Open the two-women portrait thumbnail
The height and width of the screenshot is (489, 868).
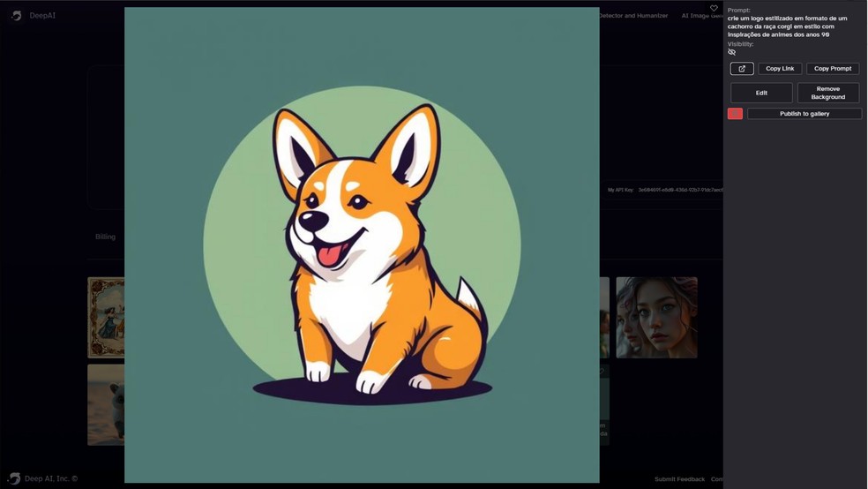coord(656,318)
